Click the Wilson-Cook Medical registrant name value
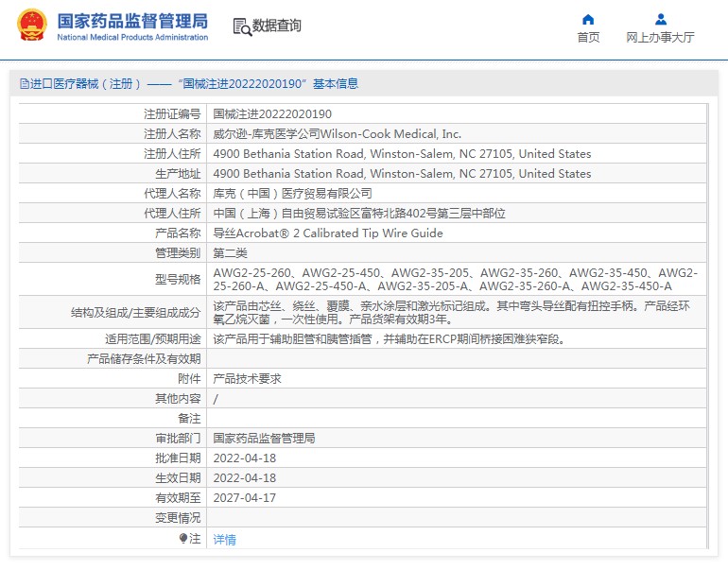The image size is (728, 570). point(337,133)
